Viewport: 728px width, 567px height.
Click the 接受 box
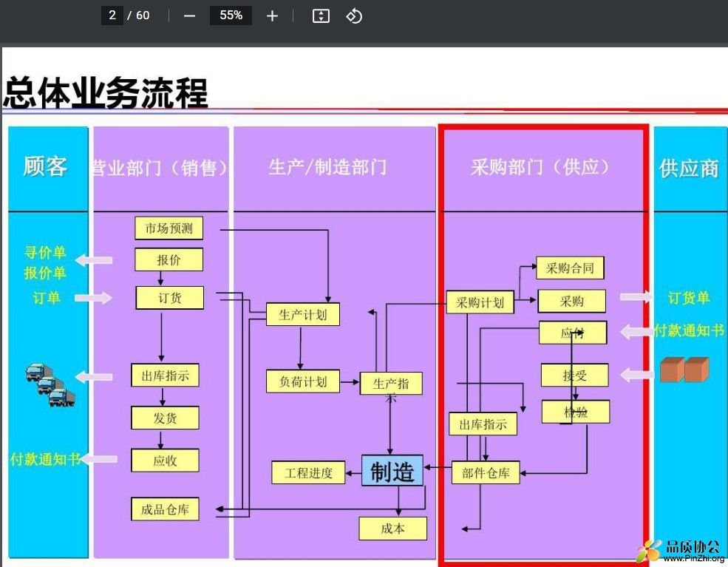(x=575, y=376)
